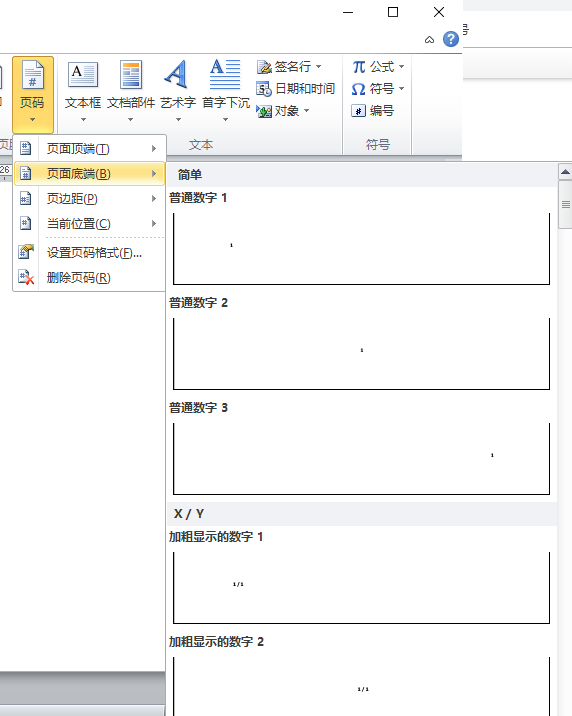Click the 编号 number icon

click(358, 111)
